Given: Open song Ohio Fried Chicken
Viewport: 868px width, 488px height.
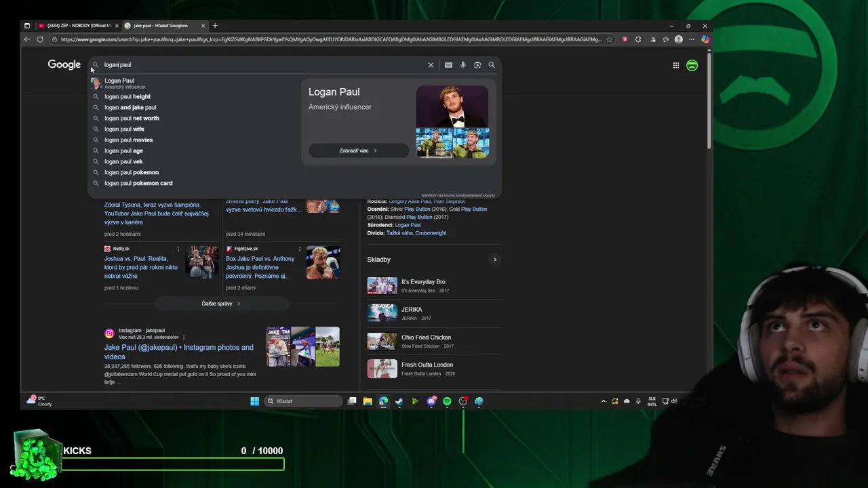Looking at the screenshot, I should click(435, 341).
